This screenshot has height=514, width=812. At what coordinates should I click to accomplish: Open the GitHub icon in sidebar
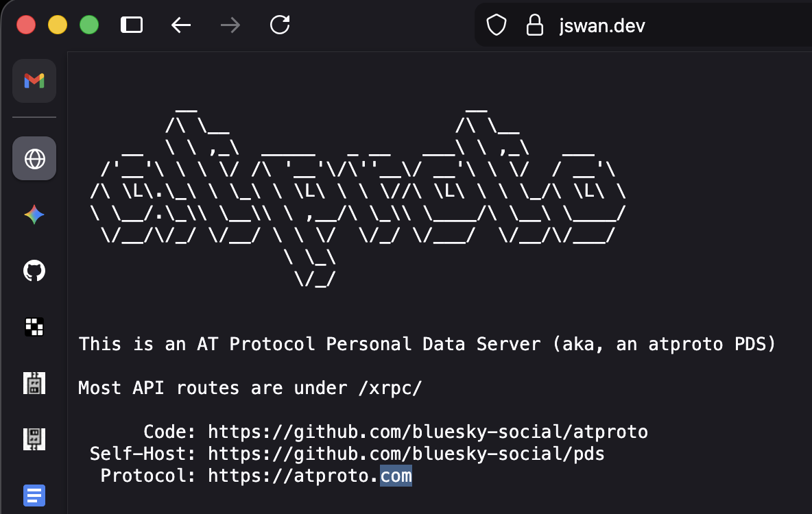(34, 271)
